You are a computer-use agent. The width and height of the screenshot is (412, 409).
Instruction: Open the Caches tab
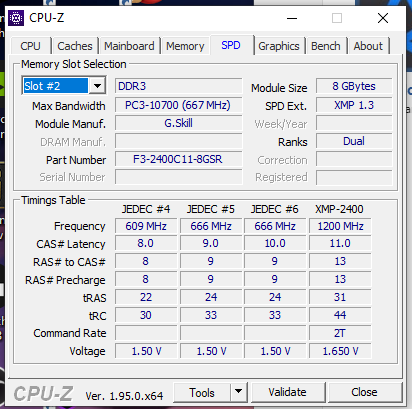click(75, 46)
